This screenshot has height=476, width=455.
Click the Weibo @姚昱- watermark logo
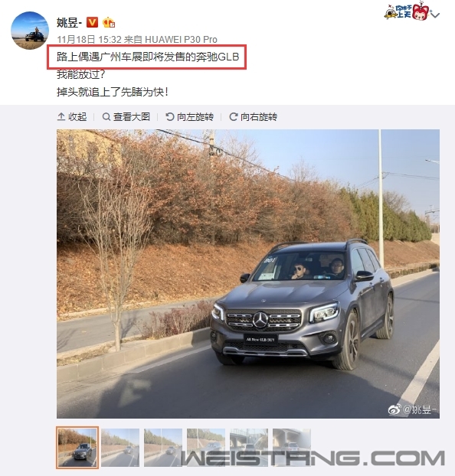pyautogui.click(x=412, y=409)
